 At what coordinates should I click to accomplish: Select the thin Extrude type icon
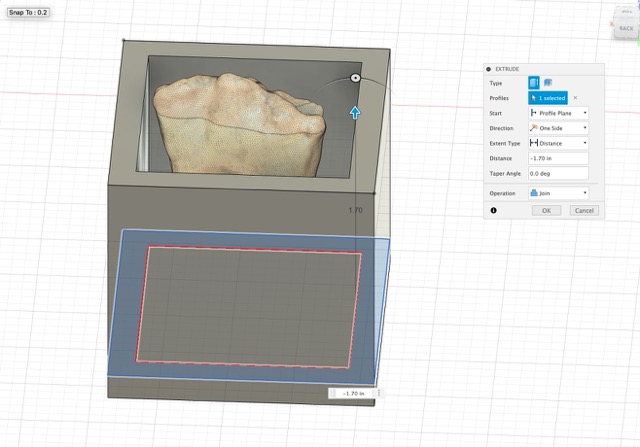coord(548,83)
